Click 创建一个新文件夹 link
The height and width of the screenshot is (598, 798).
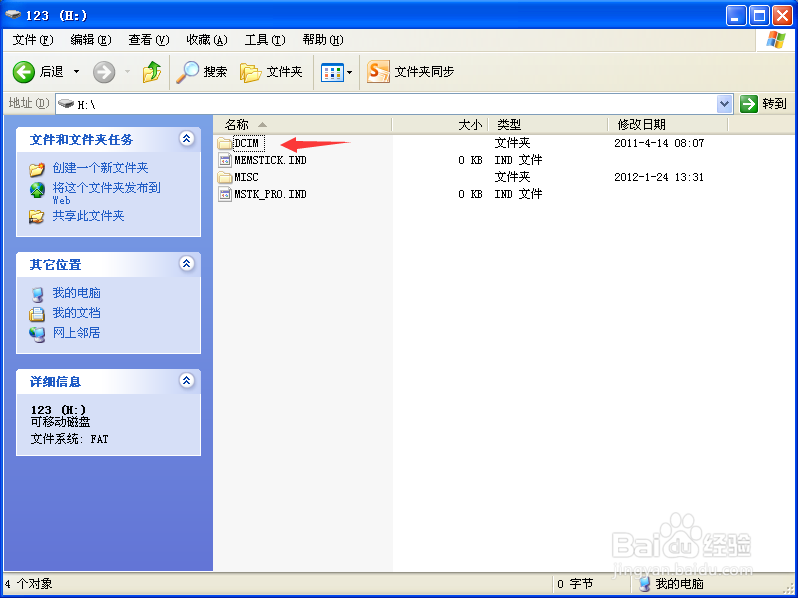click(100, 167)
